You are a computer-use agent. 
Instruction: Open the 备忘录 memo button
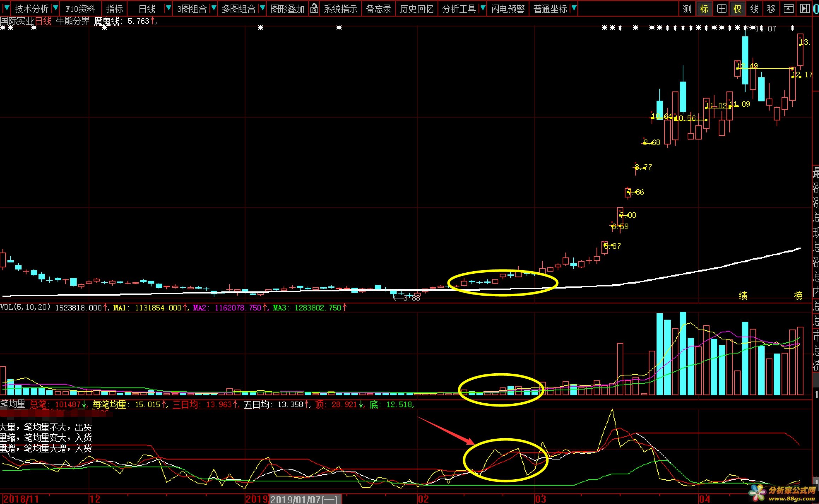click(379, 9)
